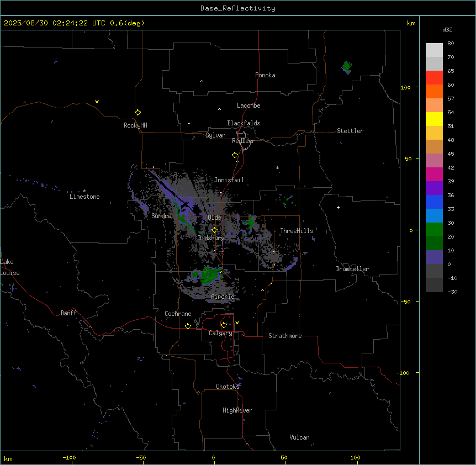Click the 65 value in dBZ legend
The width and height of the screenshot is (476, 465).
point(451,71)
